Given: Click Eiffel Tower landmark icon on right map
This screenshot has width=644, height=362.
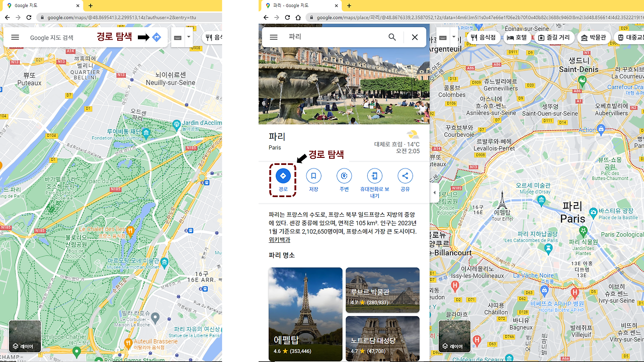Looking at the screenshot, I should click(502, 201).
